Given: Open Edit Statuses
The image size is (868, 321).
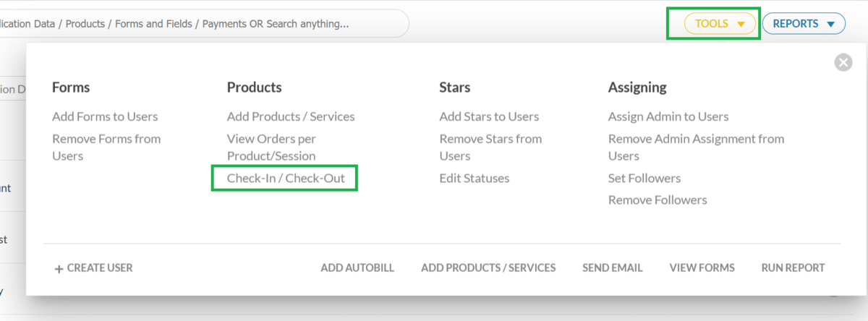Looking at the screenshot, I should pos(474,178).
